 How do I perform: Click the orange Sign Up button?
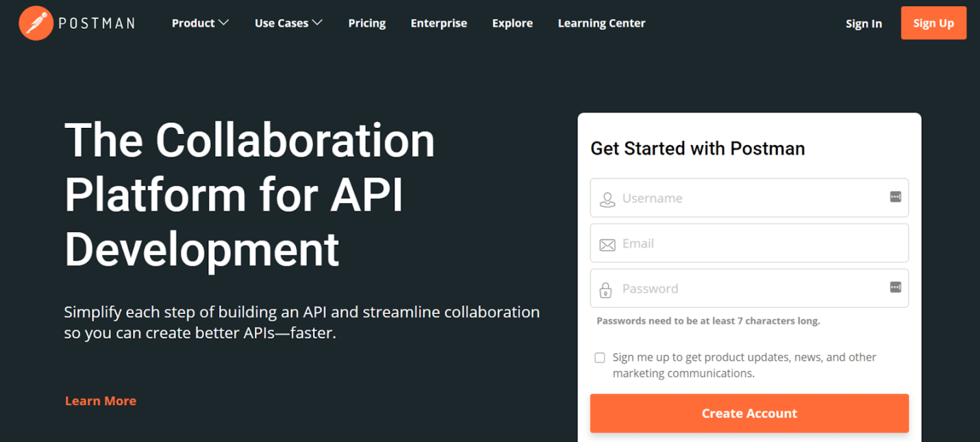tap(933, 23)
